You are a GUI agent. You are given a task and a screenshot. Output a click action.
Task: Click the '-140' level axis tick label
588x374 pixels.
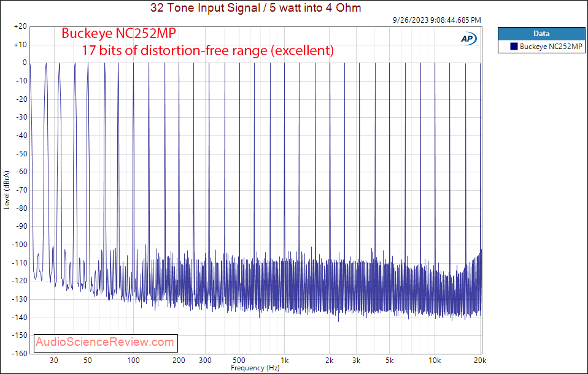[x=20, y=318]
